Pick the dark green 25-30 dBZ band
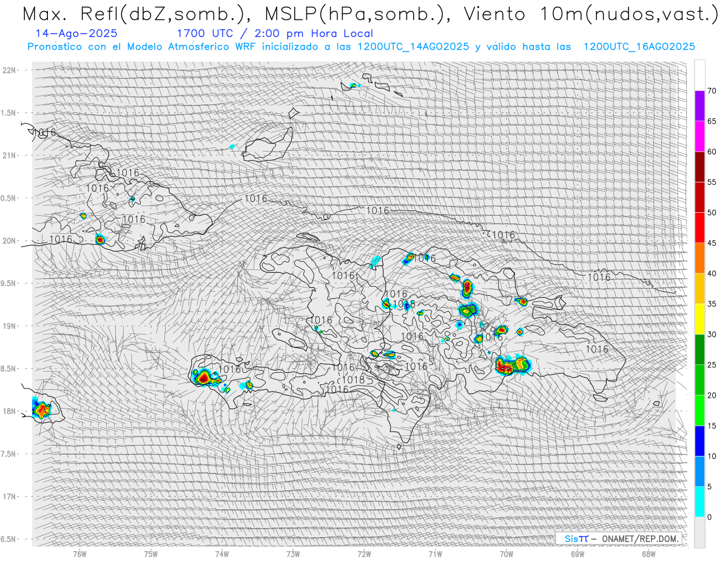The width and height of the screenshot is (728, 562). pos(699,349)
